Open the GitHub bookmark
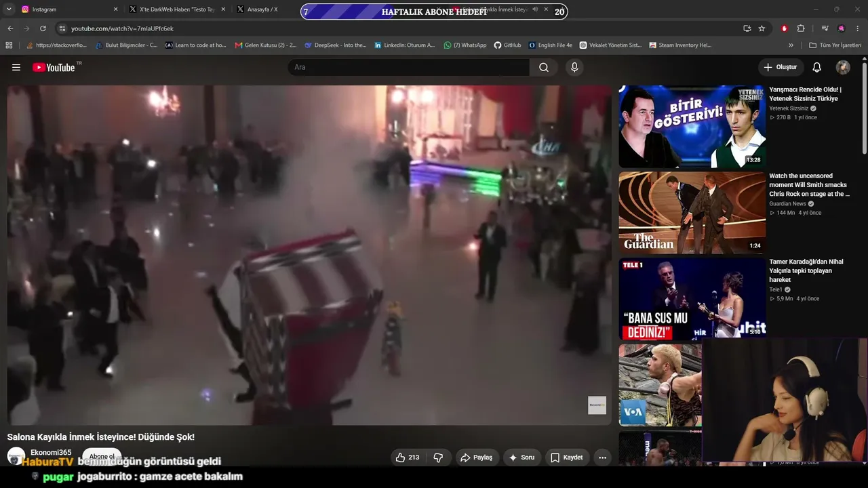The height and width of the screenshot is (488, 868). (x=507, y=45)
